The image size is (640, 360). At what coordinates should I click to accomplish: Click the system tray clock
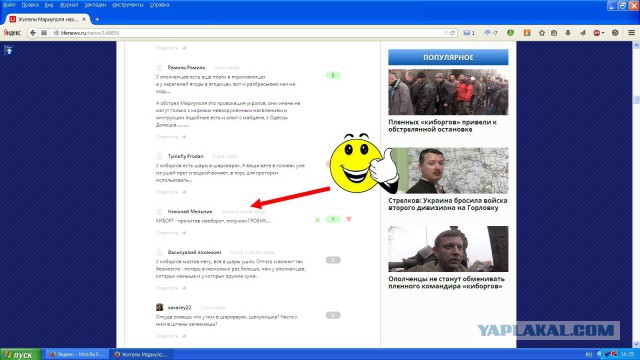[627, 354]
